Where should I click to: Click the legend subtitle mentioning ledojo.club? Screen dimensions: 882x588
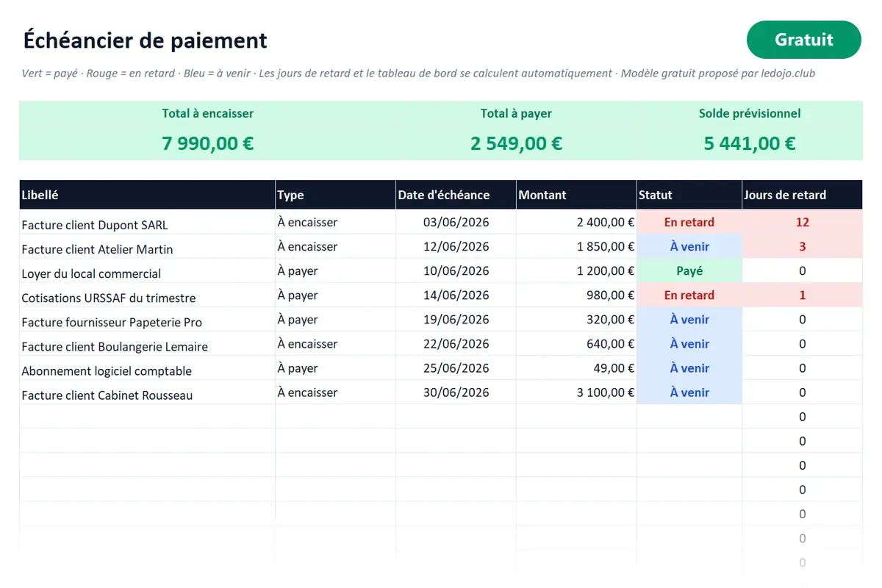point(419,73)
